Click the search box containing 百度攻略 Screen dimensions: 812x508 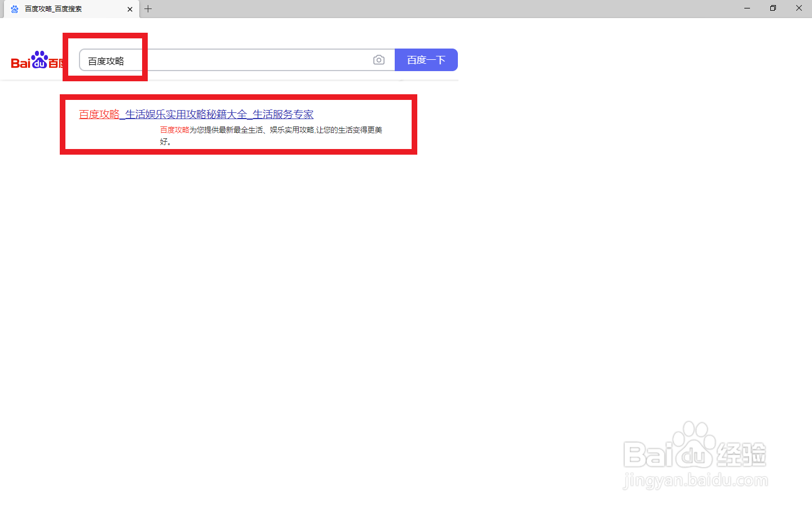[x=237, y=60]
